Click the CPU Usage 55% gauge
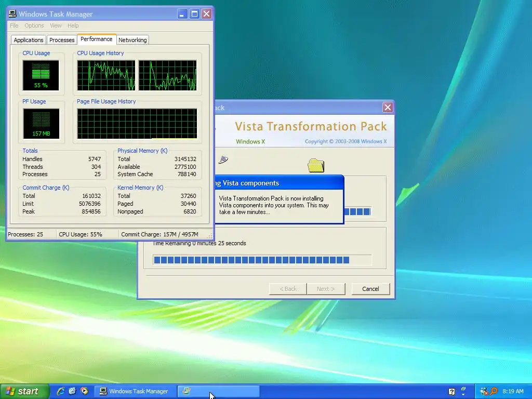The height and width of the screenshot is (399, 532). tap(41, 75)
